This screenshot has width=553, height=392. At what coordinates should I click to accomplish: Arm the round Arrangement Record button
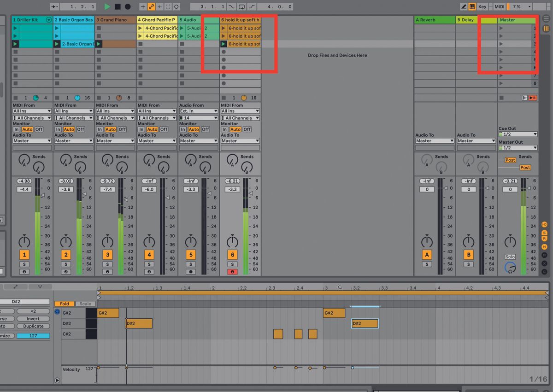pyautogui.click(x=128, y=7)
